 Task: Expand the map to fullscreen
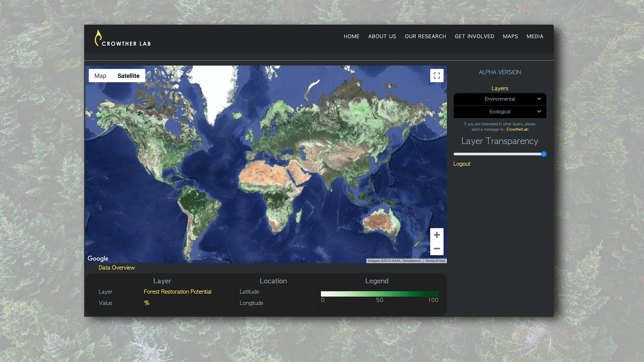(x=437, y=76)
